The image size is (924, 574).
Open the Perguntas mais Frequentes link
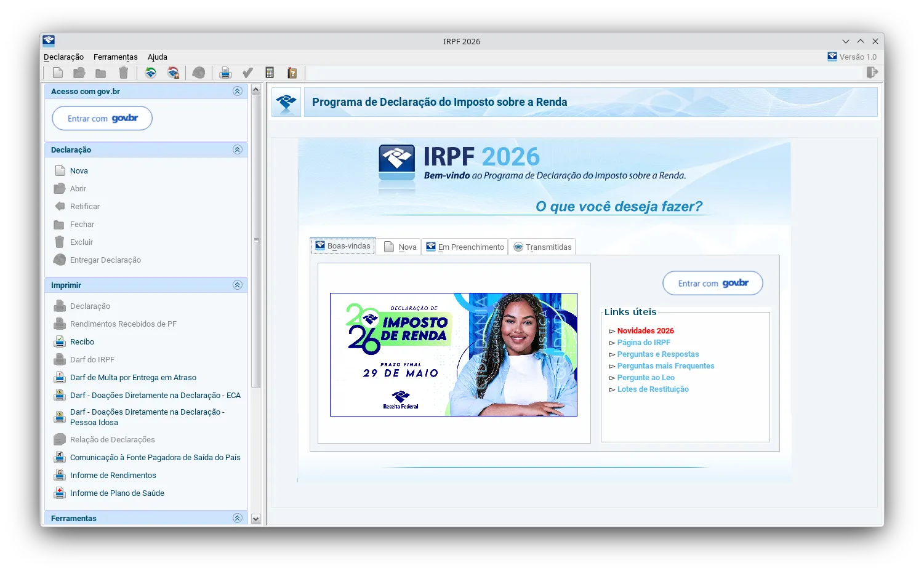pyautogui.click(x=665, y=366)
